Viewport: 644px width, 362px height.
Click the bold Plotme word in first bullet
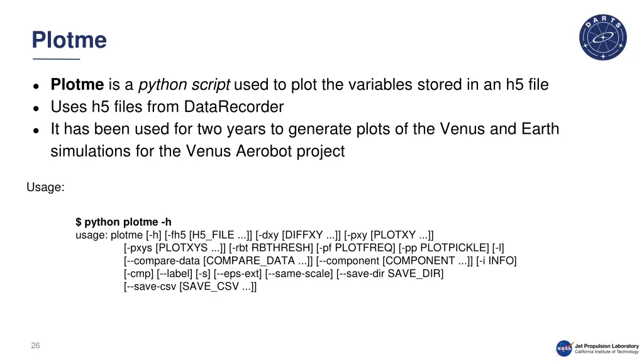click(x=77, y=85)
